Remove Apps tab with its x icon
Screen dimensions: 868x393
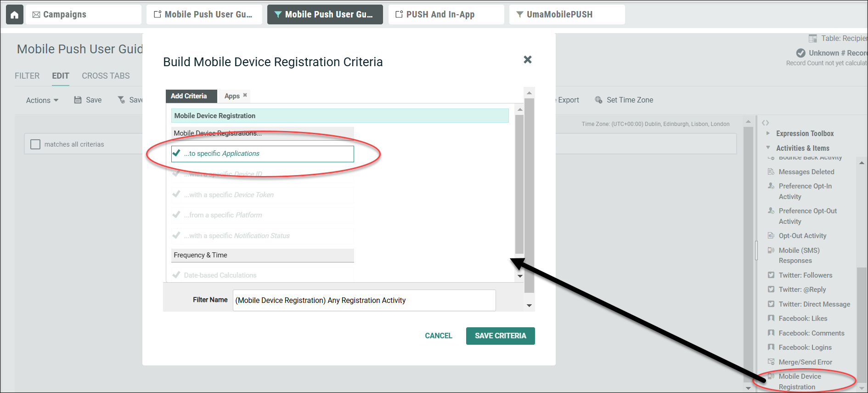(245, 95)
